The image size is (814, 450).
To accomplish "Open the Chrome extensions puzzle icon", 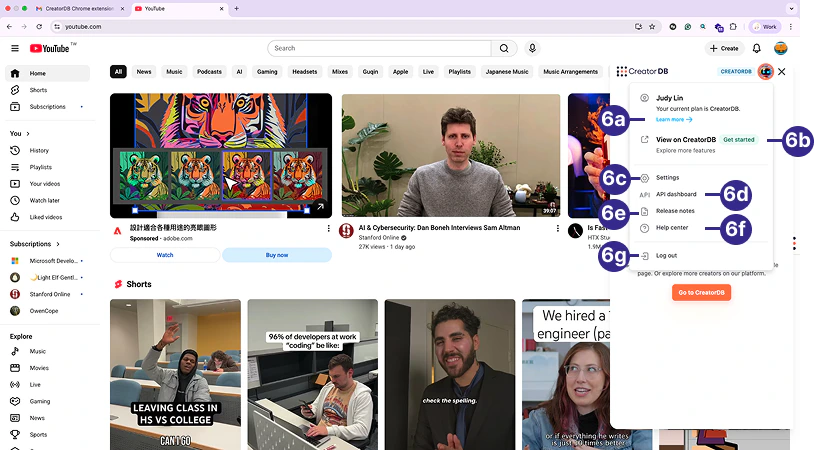I will 733,26.
